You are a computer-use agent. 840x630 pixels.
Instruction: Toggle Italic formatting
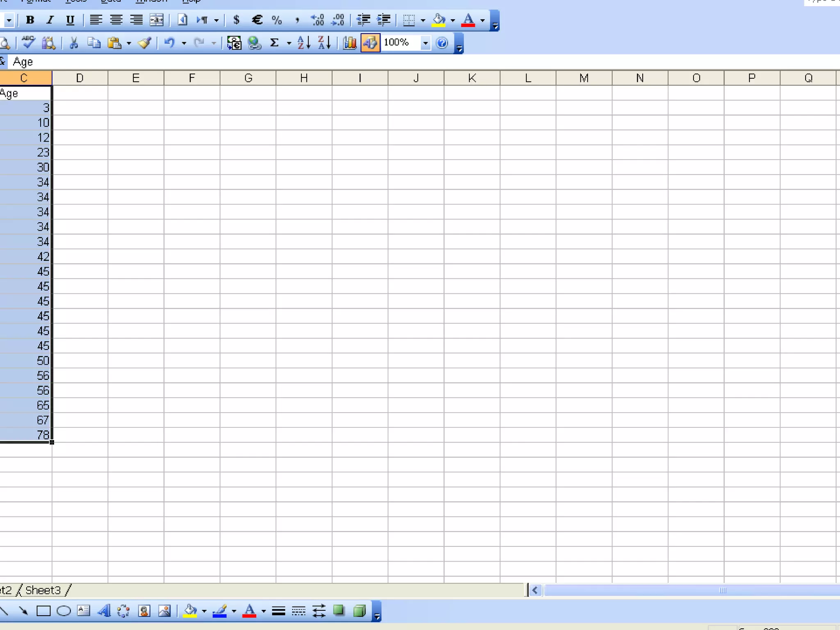[x=50, y=20]
